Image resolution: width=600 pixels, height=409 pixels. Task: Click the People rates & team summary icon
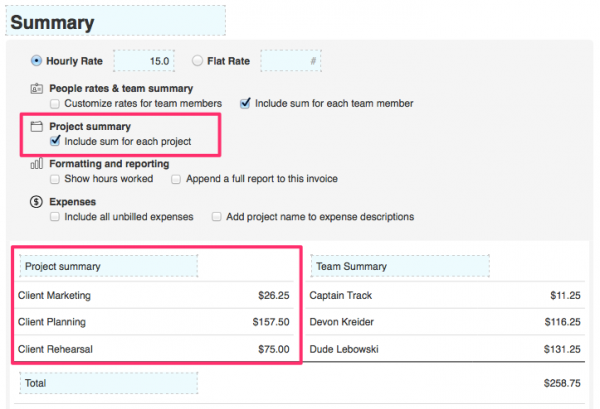(x=37, y=89)
